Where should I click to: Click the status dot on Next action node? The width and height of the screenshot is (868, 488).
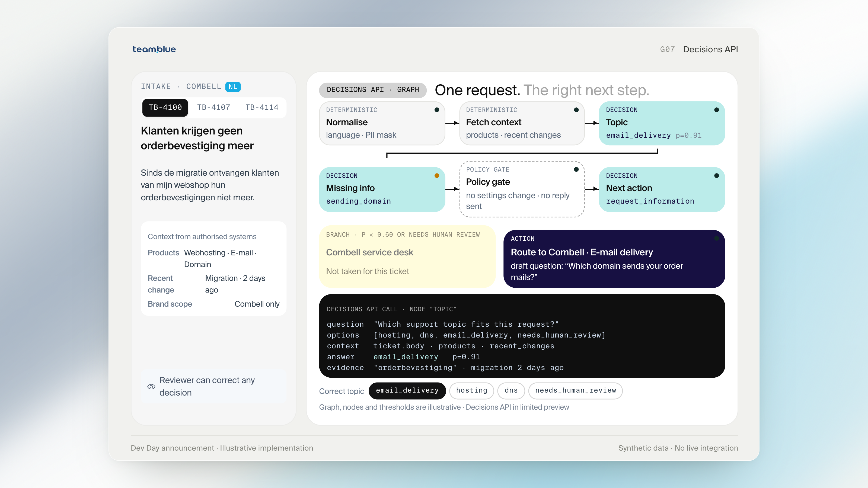pyautogui.click(x=716, y=175)
